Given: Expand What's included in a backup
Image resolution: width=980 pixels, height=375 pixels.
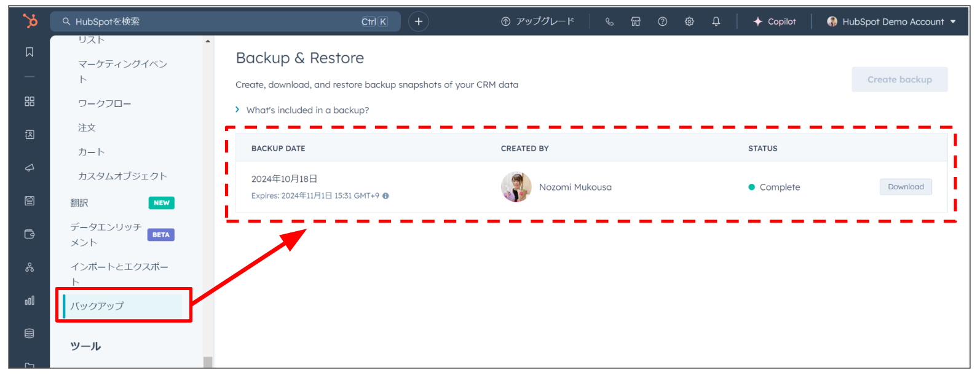Looking at the screenshot, I should (302, 110).
